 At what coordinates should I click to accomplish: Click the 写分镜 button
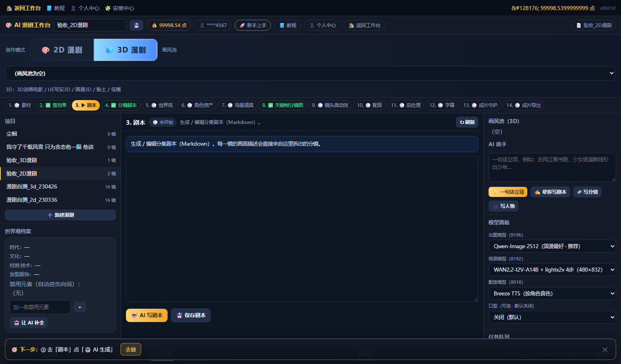coord(587,192)
